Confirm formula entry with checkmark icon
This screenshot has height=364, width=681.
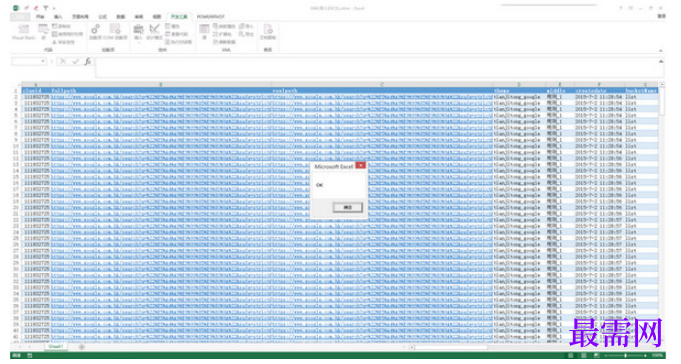(76, 61)
